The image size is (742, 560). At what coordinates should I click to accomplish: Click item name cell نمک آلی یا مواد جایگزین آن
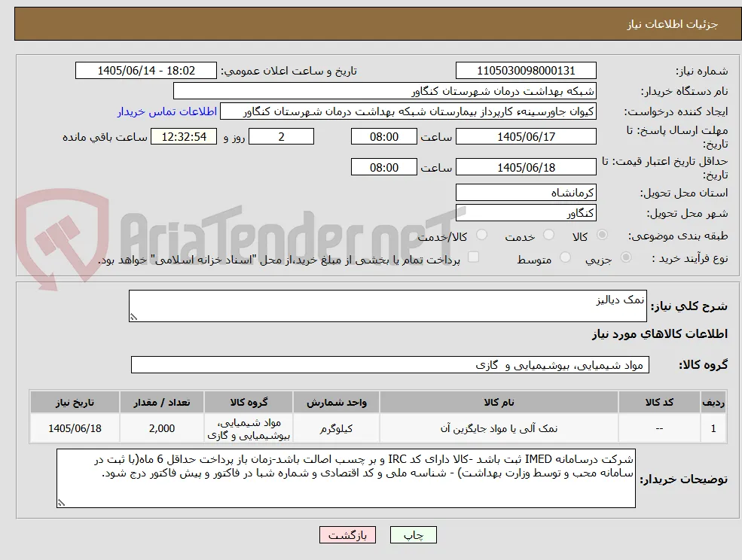(x=499, y=428)
